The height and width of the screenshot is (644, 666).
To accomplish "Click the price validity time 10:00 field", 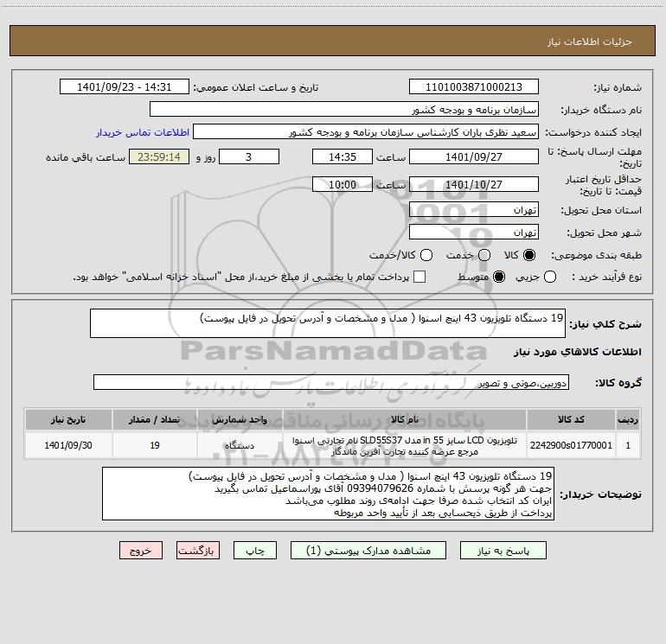I will [343, 184].
